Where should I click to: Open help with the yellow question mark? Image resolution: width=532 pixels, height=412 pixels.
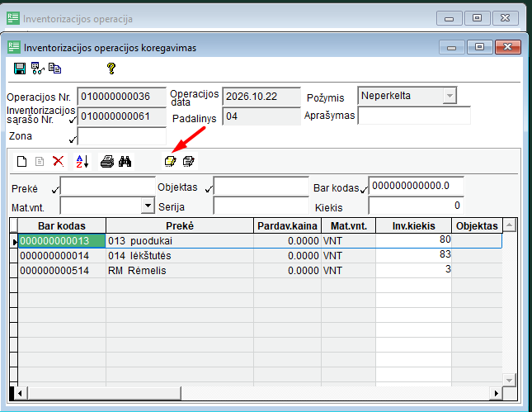click(x=111, y=69)
